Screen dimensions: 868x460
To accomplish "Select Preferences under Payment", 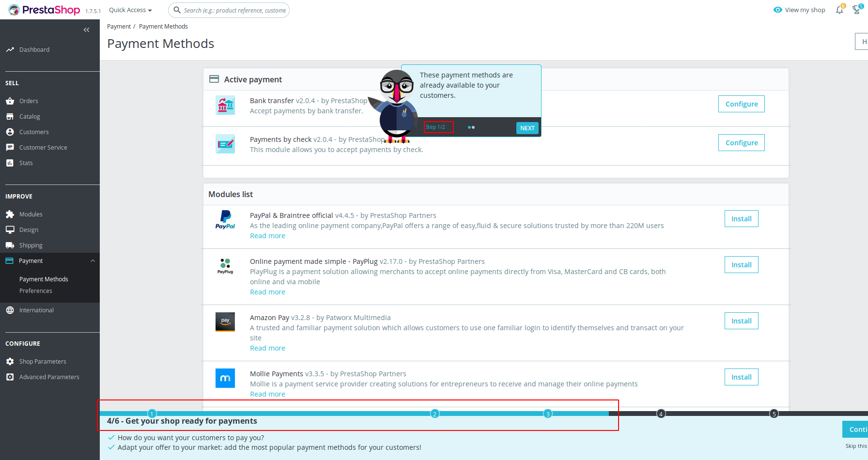I will (36, 291).
